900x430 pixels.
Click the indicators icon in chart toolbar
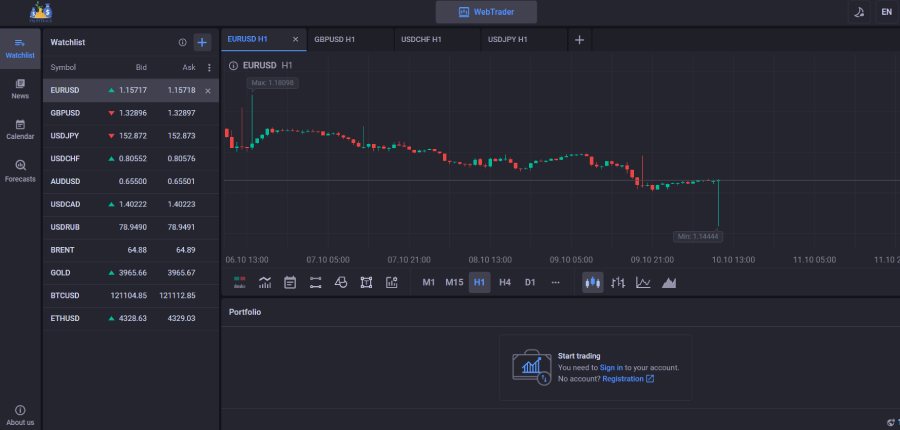tap(265, 282)
